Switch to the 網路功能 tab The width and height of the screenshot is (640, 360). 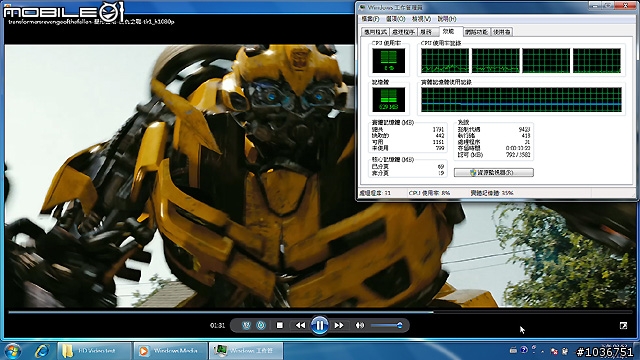point(477,32)
